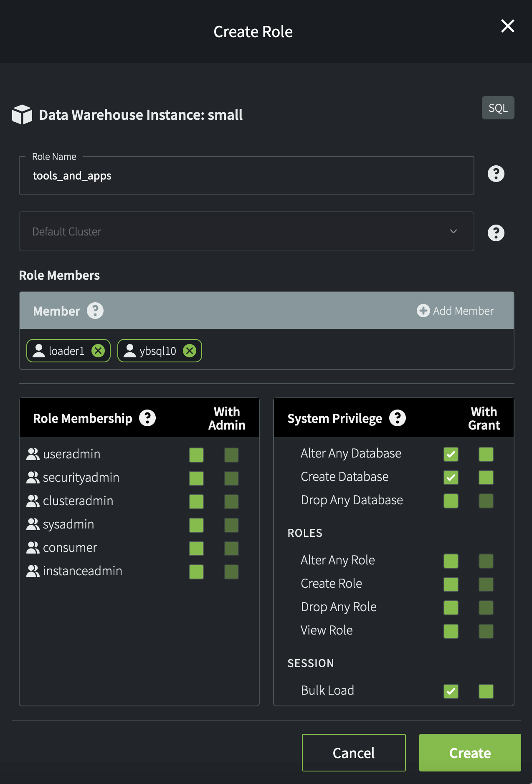Viewport: 532px width, 784px height.
Task: Check useradmin role membership box
Action: 196,455
